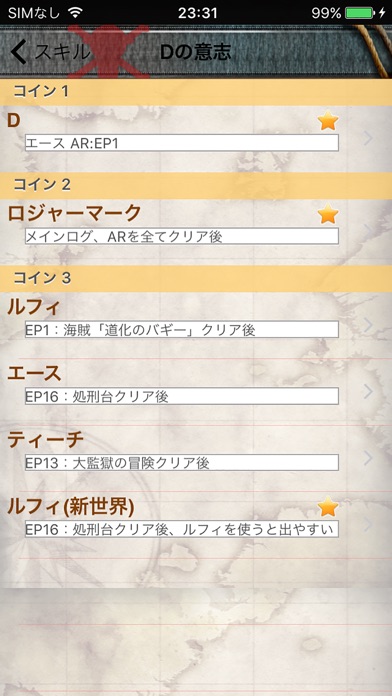Screen dimensions: 392x696
Task: Tap the back chevron arrow icon
Action: 19,52
